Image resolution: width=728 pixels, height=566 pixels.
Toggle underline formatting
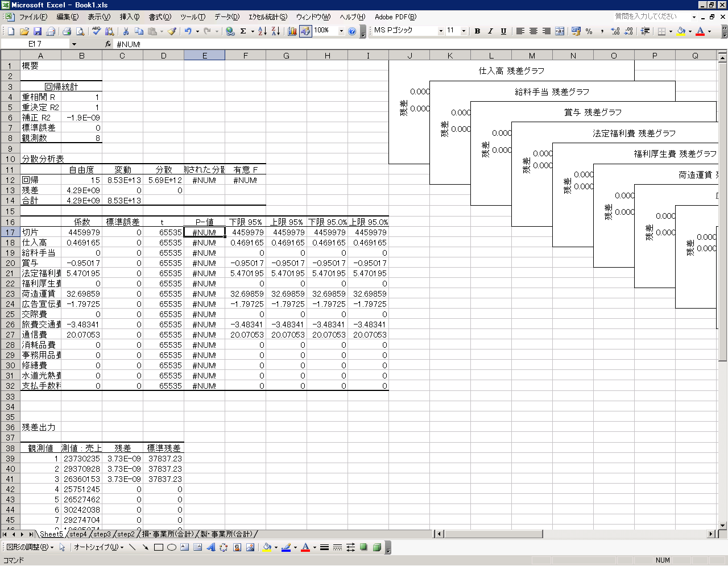(503, 31)
